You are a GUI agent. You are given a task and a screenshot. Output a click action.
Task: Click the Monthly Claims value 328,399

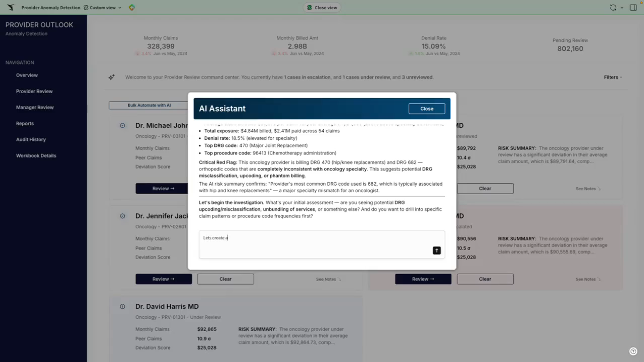(x=161, y=46)
